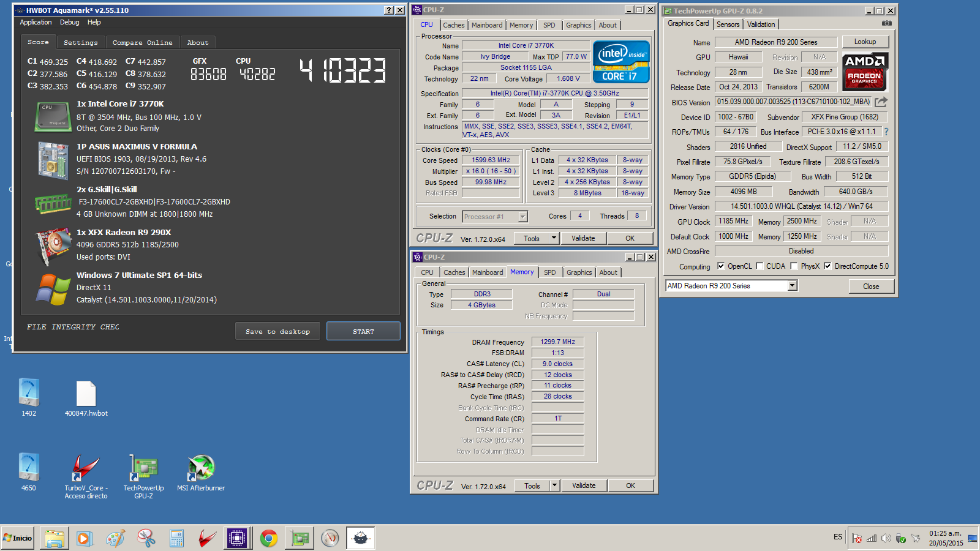The height and width of the screenshot is (551, 980).
Task: Toggle the DirectCompute 5.0 checkbox
Action: click(827, 266)
